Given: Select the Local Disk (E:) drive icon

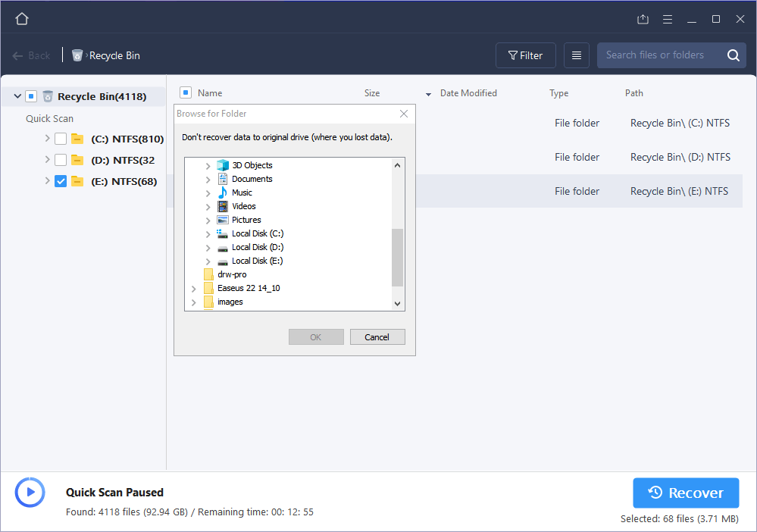Looking at the screenshot, I should tap(223, 261).
